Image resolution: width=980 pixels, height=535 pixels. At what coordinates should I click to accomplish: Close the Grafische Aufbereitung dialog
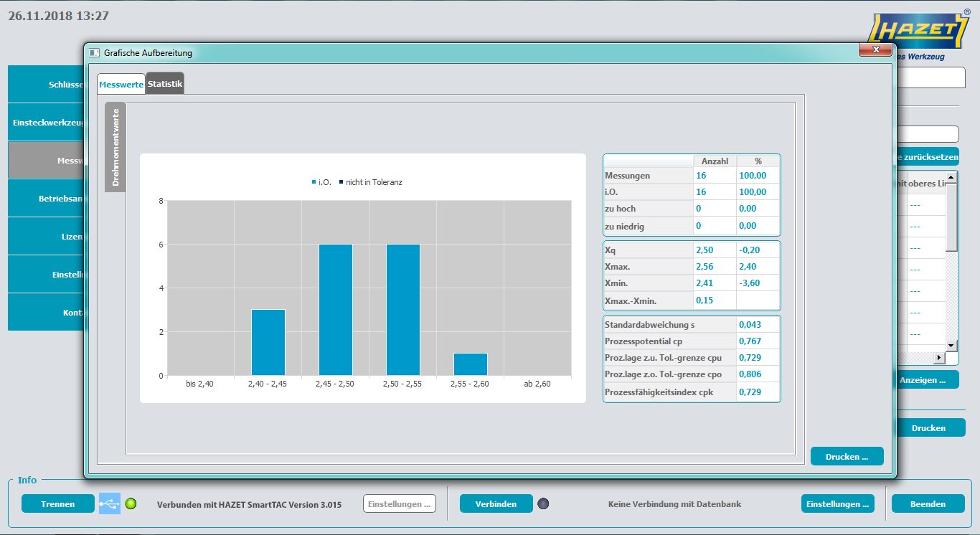pos(875,49)
